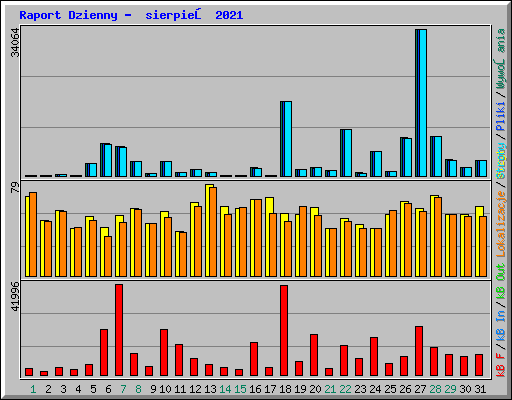The image size is (512, 400).
Task: Click the cyan bar for day 18
Action: click(286, 139)
